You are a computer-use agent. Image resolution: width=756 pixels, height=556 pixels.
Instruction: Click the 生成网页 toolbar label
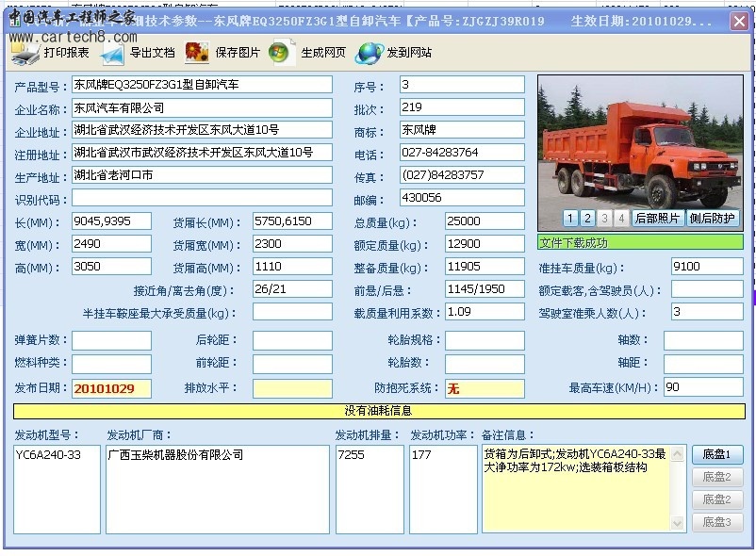pyautogui.click(x=323, y=53)
